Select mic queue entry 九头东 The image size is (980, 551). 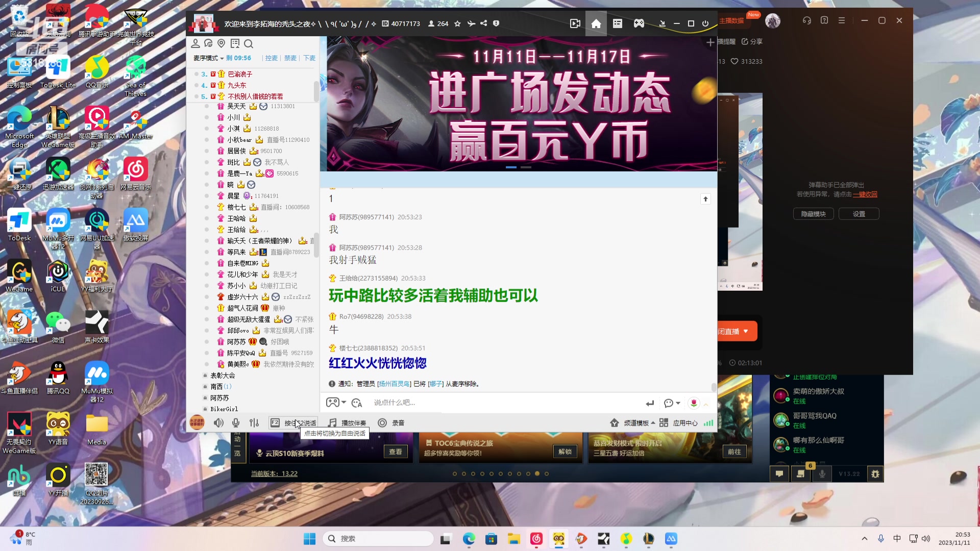(x=237, y=85)
